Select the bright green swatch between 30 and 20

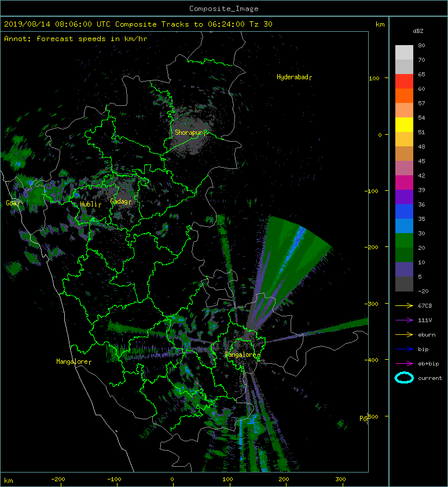404,241
